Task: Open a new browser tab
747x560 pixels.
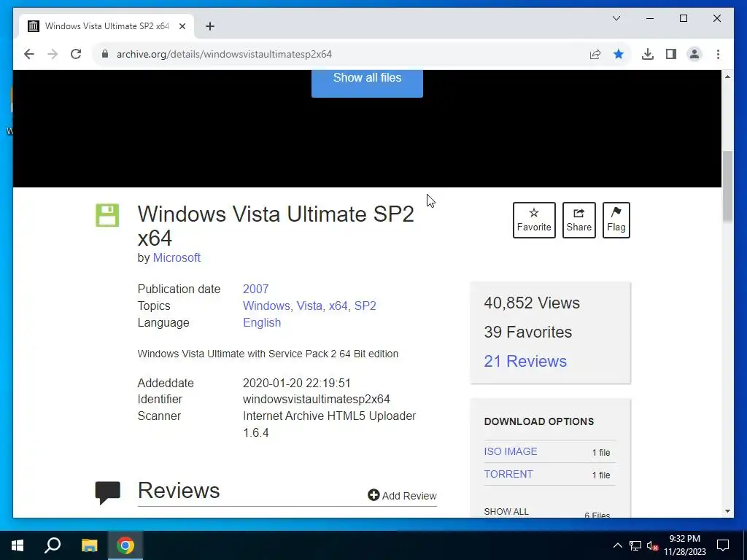Action: coord(210,26)
